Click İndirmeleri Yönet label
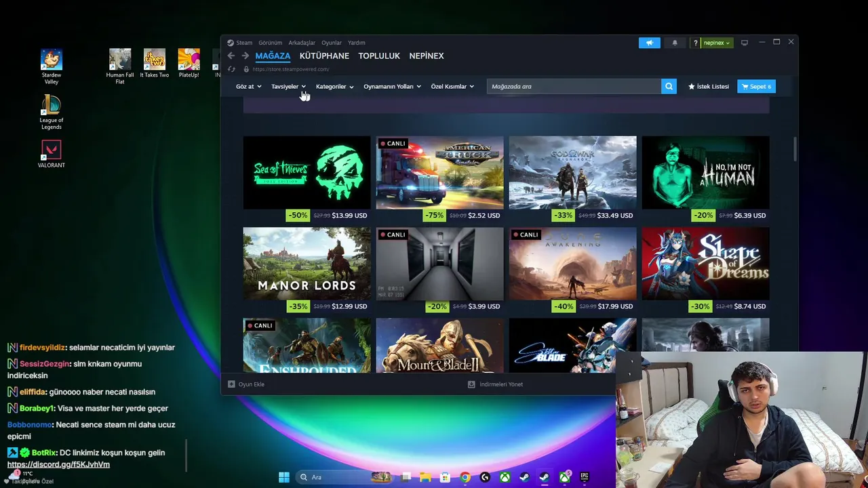The height and width of the screenshot is (488, 868). coord(501,384)
